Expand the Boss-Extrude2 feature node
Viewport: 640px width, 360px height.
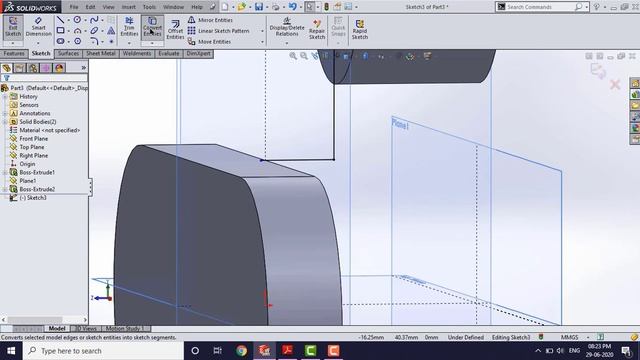5,189
